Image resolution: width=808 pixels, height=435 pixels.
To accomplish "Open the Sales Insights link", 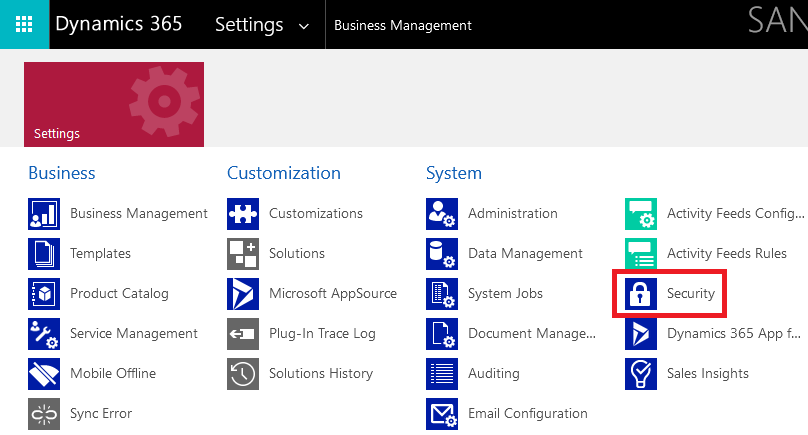I will click(708, 373).
